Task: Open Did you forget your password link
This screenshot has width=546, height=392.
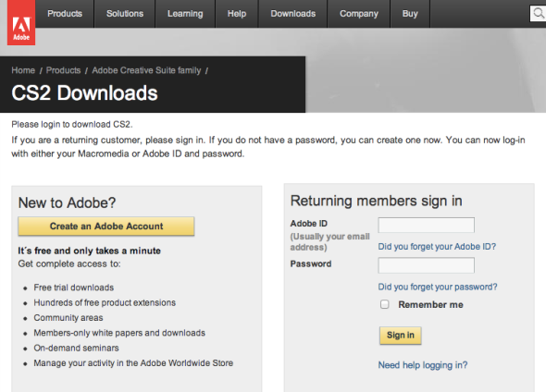Action: (438, 287)
